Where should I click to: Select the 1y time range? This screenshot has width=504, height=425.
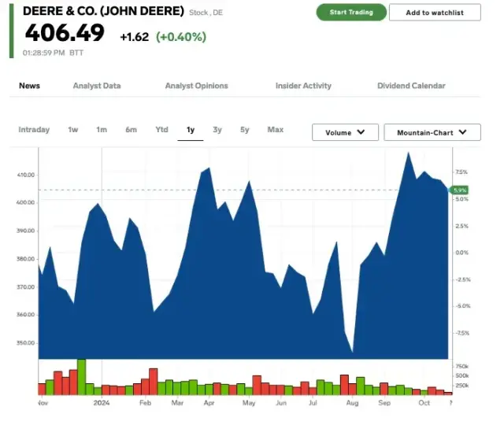(x=191, y=130)
